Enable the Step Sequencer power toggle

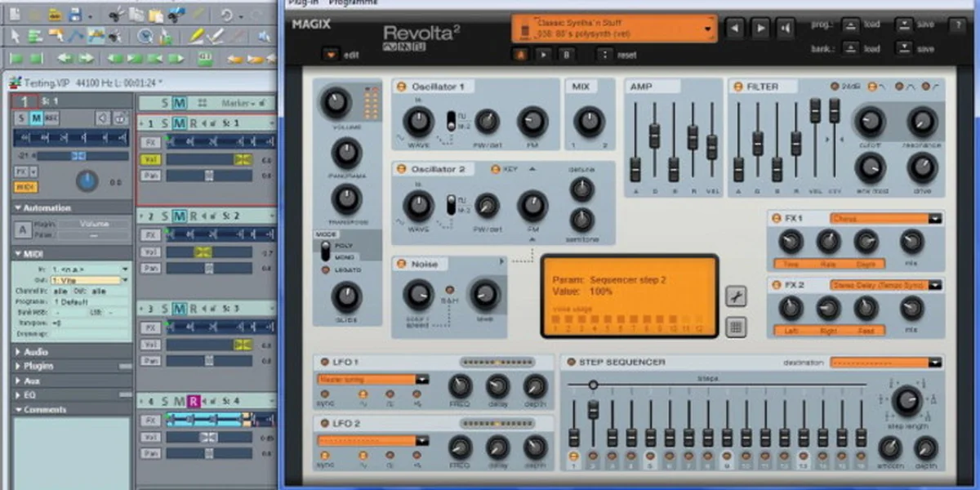point(571,362)
